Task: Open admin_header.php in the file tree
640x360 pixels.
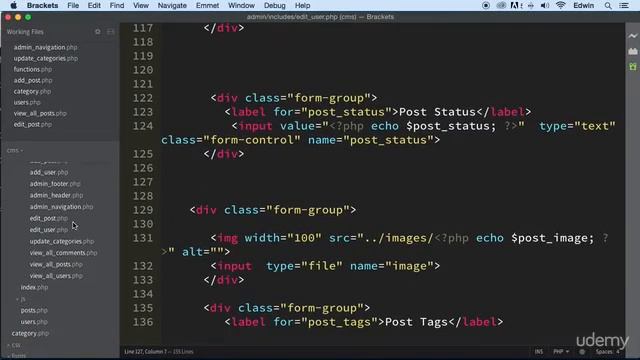Action: coord(56,195)
